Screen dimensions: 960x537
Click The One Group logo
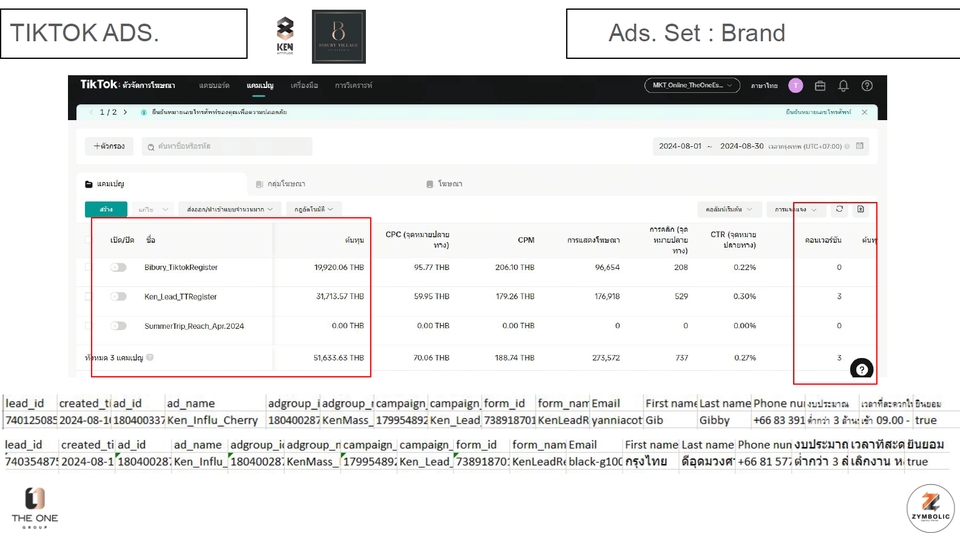coord(35,508)
